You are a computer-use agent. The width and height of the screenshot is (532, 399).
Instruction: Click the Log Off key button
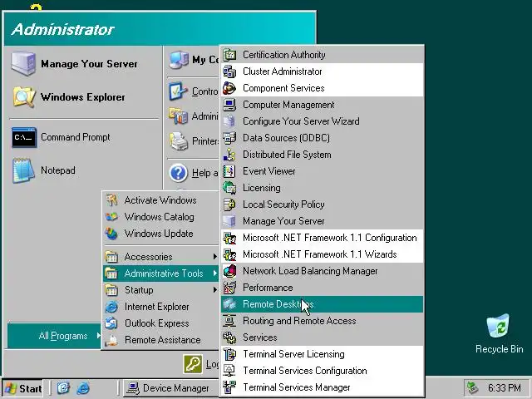pos(193,364)
